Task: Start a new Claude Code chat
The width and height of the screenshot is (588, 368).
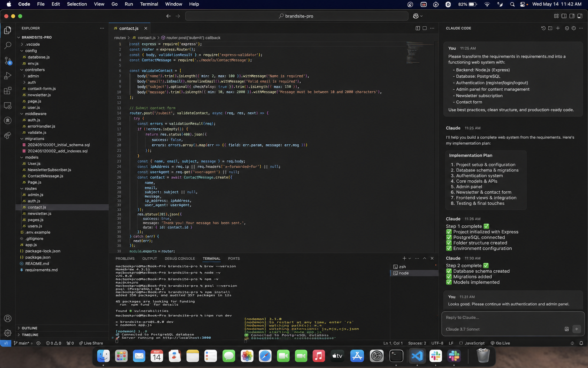Action: click(x=558, y=28)
